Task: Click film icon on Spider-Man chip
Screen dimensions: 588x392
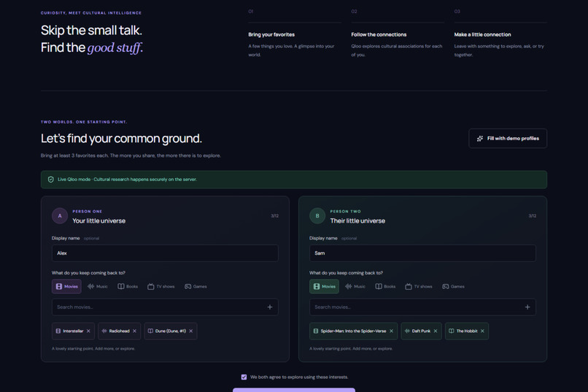Action: (316, 331)
